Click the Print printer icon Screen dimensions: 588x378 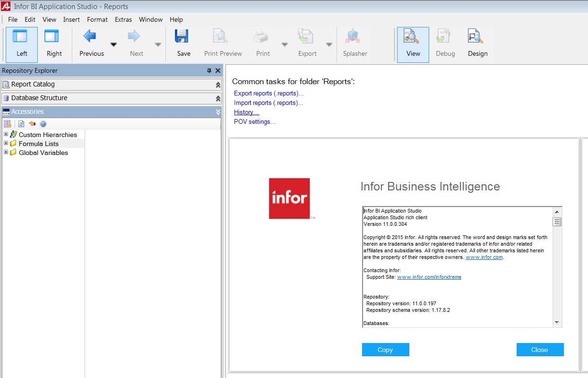pyautogui.click(x=261, y=36)
